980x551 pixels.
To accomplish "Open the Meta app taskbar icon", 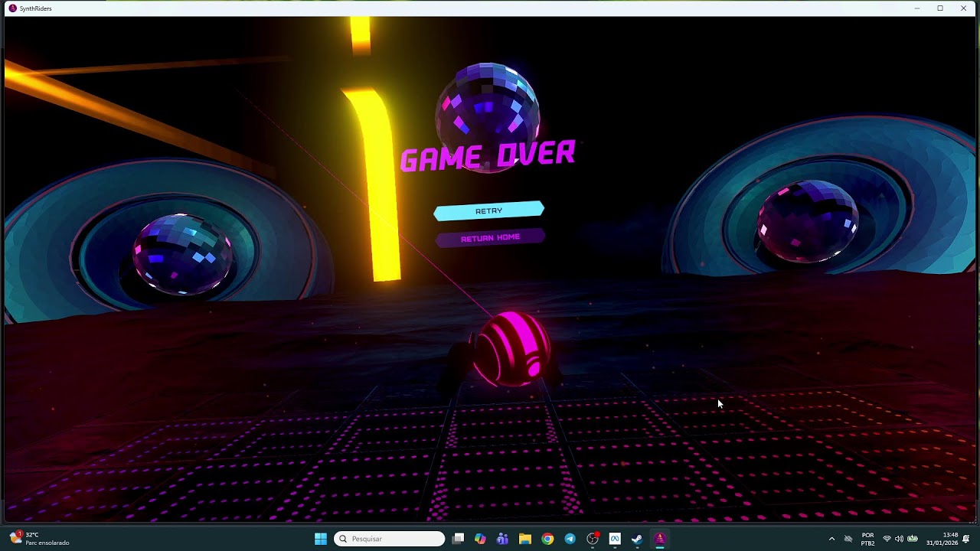I will coord(614,539).
